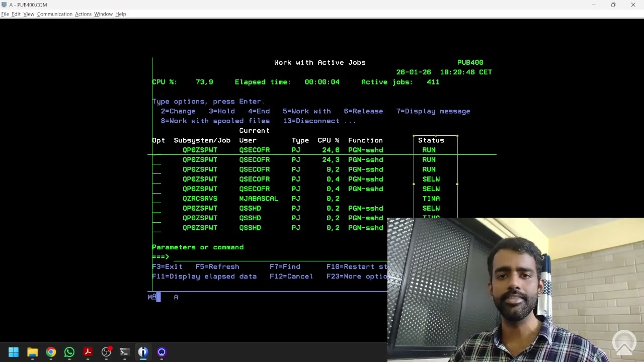This screenshot has width=644, height=362.
Task: Click the MA indicator in status line
Action: 152,297
